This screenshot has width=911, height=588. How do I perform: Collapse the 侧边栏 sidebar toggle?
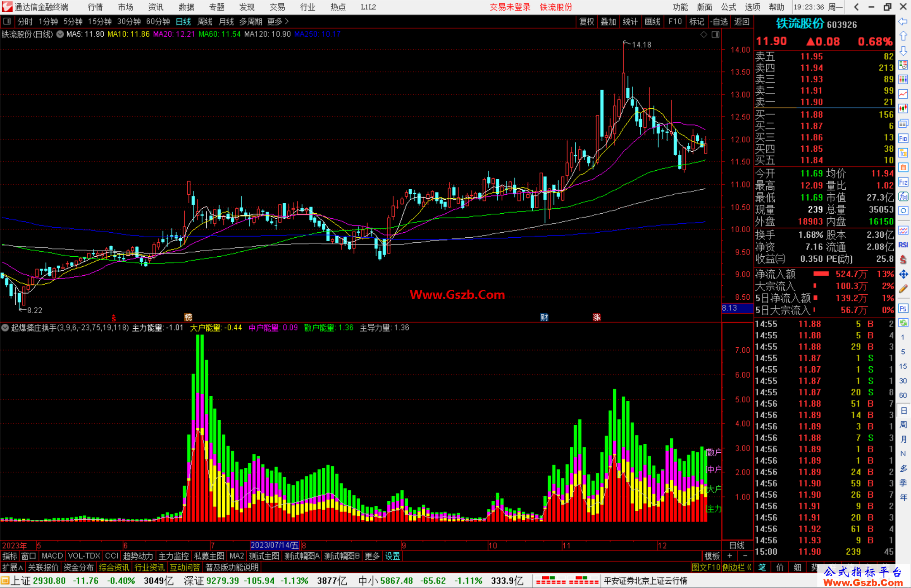pyautogui.click(x=737, y=567)
